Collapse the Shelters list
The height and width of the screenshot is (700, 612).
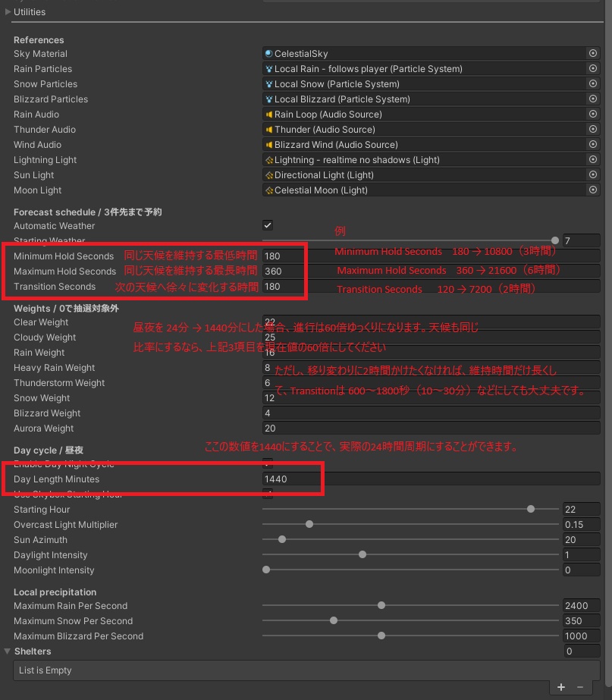coord(7,651)
